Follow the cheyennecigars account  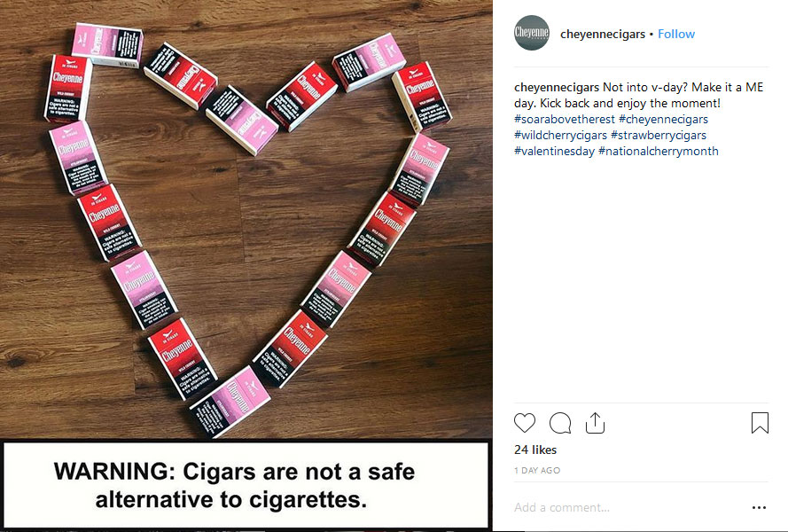pos(676,35)
